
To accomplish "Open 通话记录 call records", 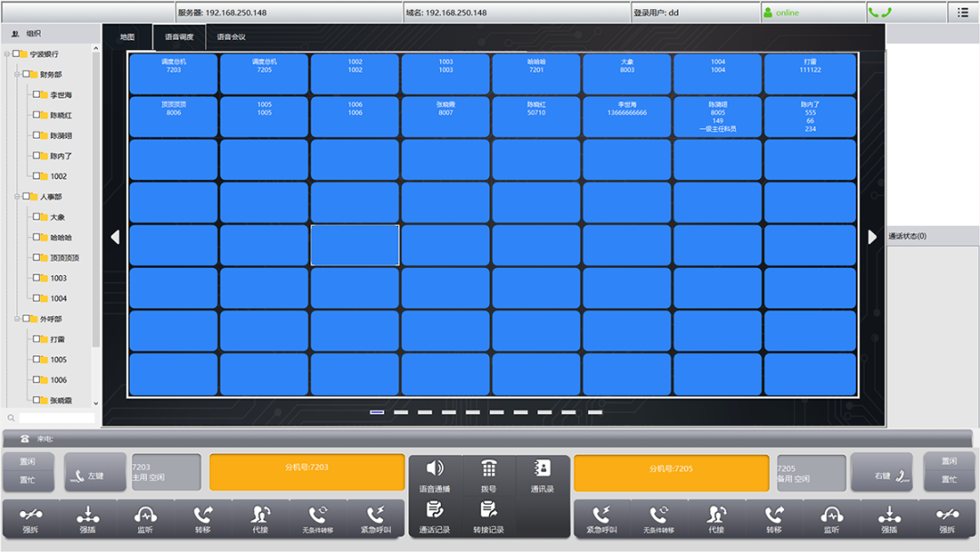I will point(435,509).
